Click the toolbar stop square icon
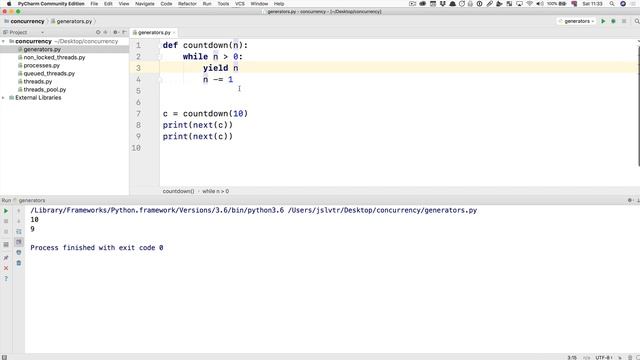The width and height of the screenshot is (640, 360). (x=624, y=21)
